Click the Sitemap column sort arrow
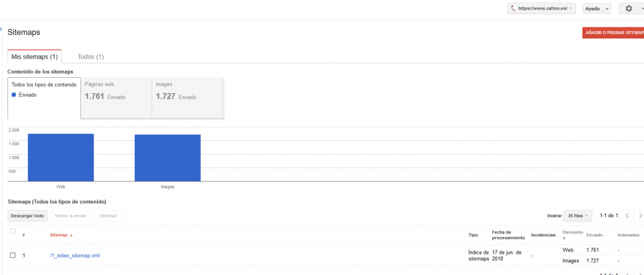 71,235
